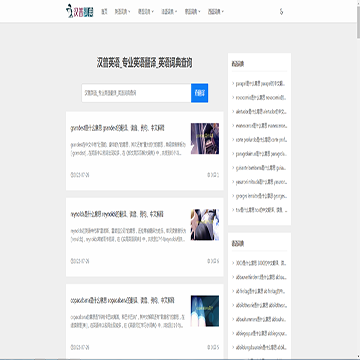This screenshot has width=360, height=360.
Task: Open the middle dictionary menu in the navbar
Action: coord(169,12)
